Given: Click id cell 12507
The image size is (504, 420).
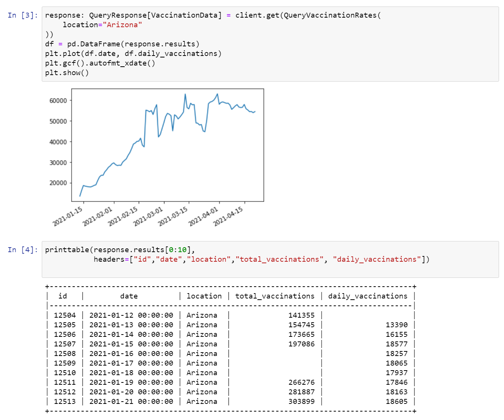Looking at the screenshot, I should coord(65,344).
